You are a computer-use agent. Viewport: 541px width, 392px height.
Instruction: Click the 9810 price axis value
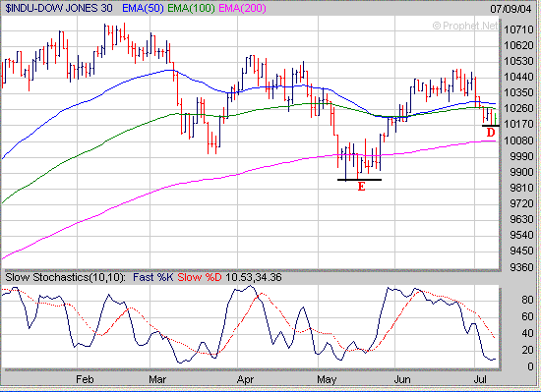[x=521, y=188]
